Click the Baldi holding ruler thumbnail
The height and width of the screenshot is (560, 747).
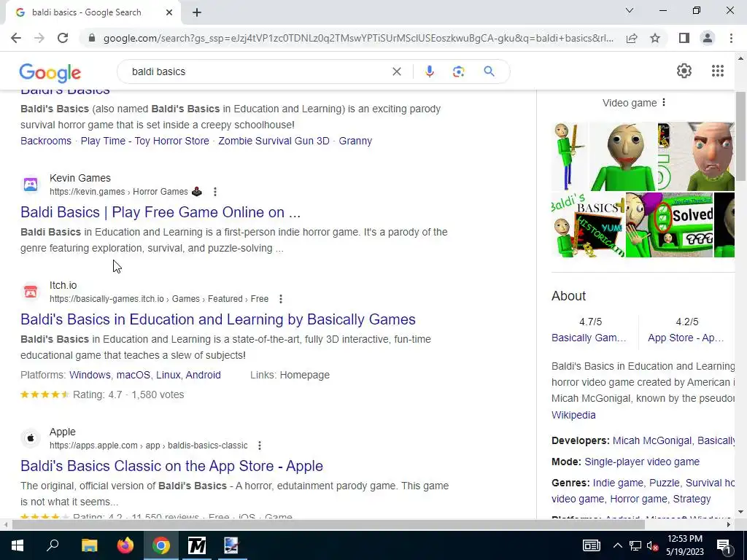pyautogui.click(x=570, y=156)
